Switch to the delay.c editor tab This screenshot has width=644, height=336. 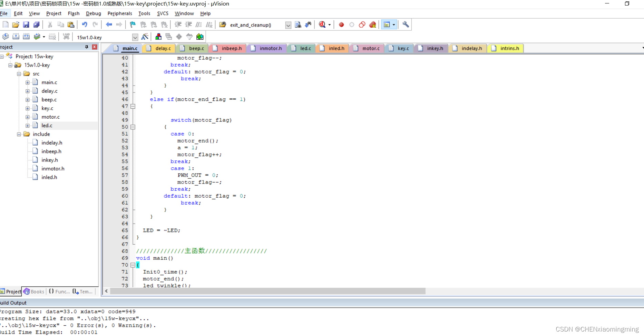tap(159, 48)
